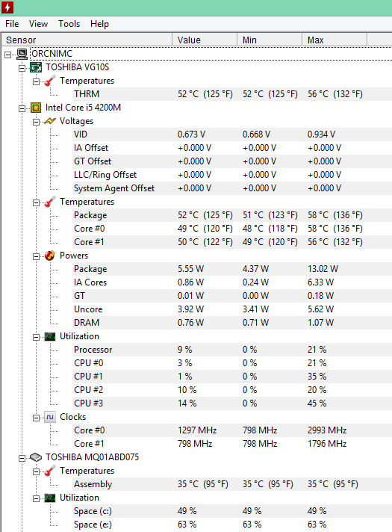The image size is (392, 532).
Task: Click the TOSHIBA VG10S motherboard icon
Action: pyautogui.click(x=36, y=67)
